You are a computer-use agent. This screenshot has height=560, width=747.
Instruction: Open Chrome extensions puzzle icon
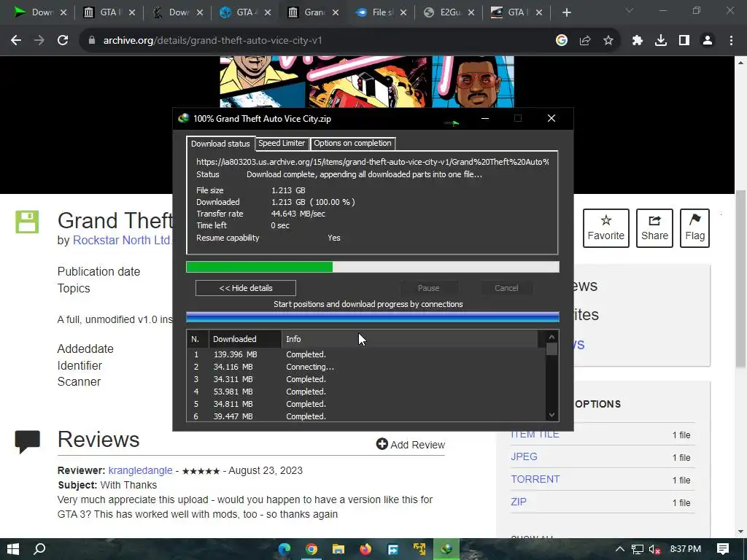638,41
